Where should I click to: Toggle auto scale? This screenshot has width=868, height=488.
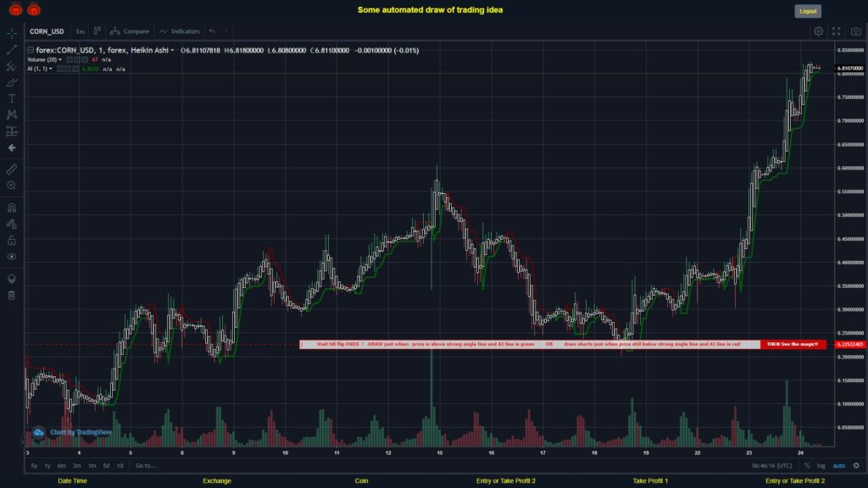[x=839, y=466]
